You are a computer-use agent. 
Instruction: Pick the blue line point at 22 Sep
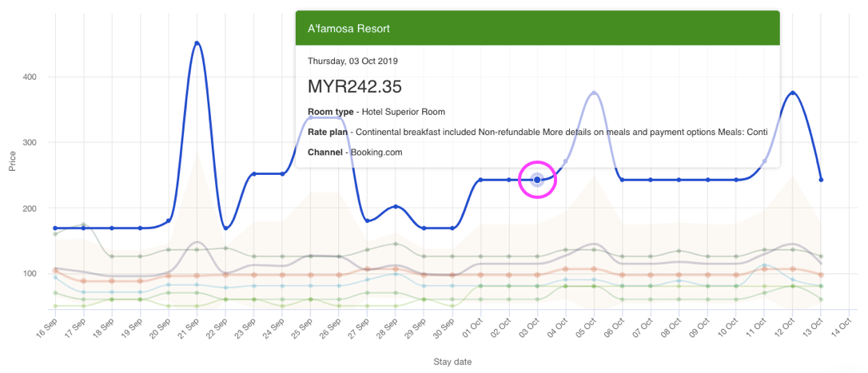click(x=225, y=228)
